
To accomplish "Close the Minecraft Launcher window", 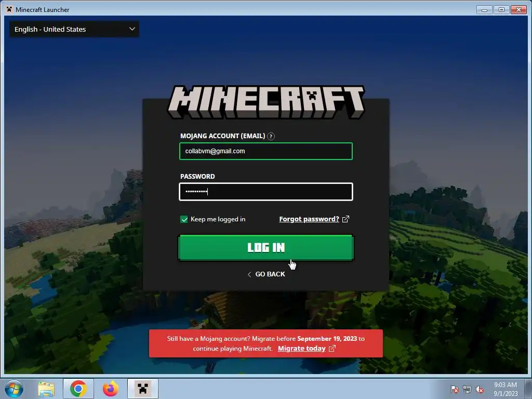I will (x=519, y=9).
